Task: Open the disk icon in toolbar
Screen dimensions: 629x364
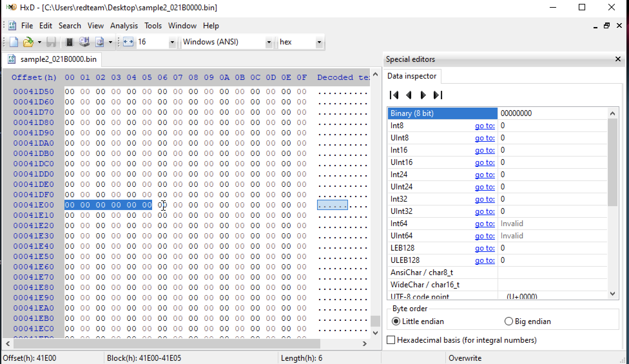Action: [x=84, y=42]
